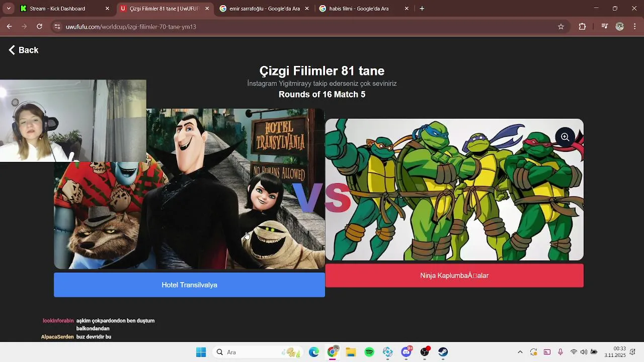This screenshot has width=644, height=362.
Task: Open Chrome profile avatar
Action: [x=620, y=27]
